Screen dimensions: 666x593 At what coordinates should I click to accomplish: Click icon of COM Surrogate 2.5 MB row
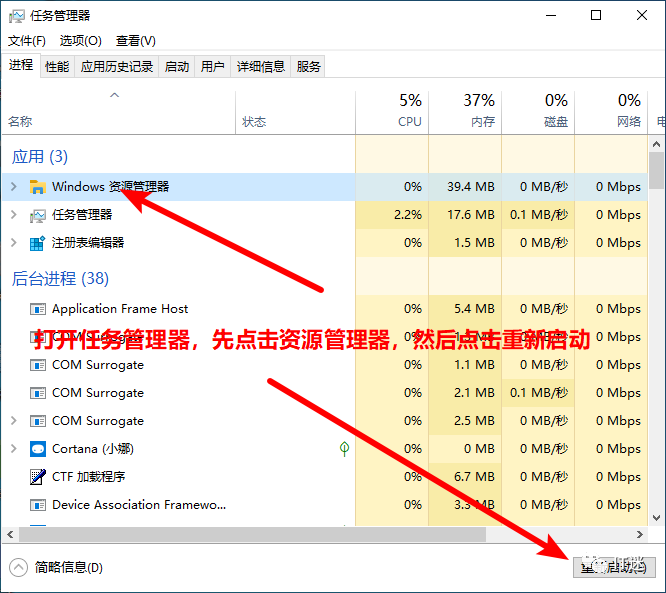[38, 421]
